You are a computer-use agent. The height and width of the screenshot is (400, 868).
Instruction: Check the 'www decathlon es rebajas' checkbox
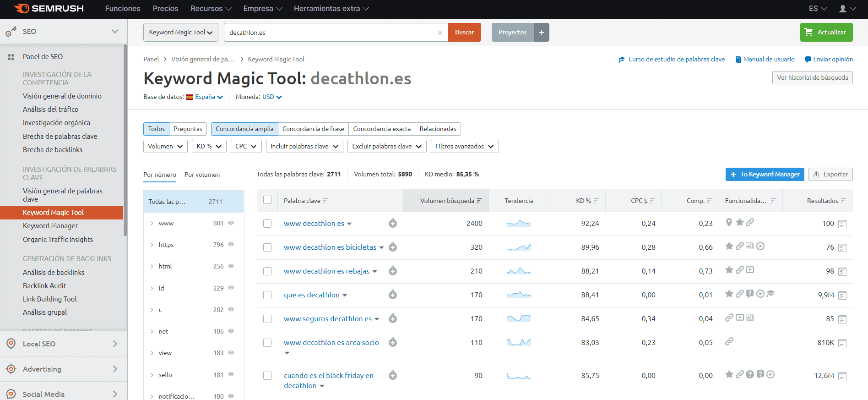[x=267, y=271]
